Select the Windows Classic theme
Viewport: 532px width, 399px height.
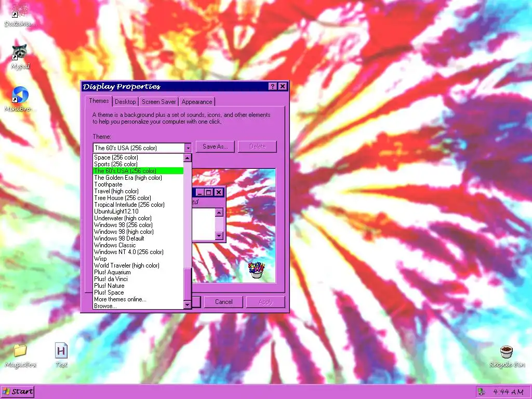(x=138, y=245)
